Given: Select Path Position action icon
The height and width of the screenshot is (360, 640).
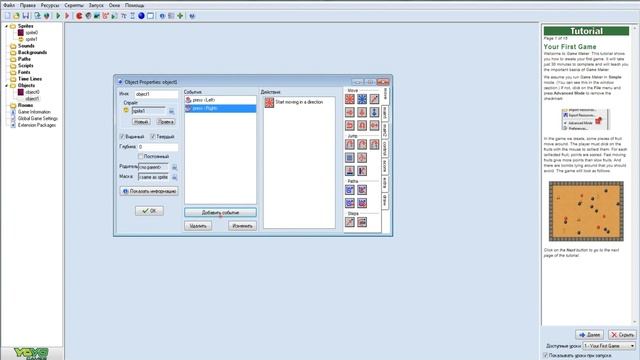Looking at the screenshot, I should click(350, 203).
